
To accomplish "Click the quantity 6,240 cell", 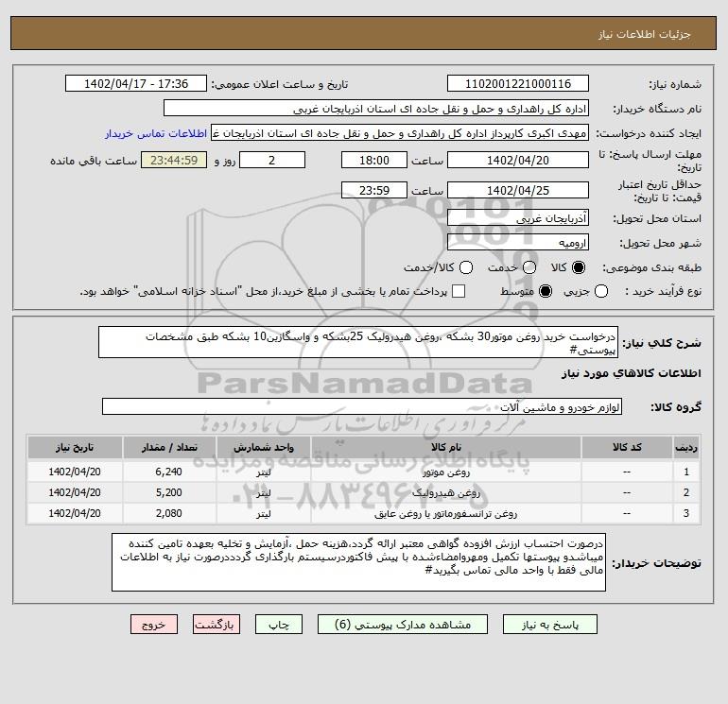I will [x=169, y=472].
